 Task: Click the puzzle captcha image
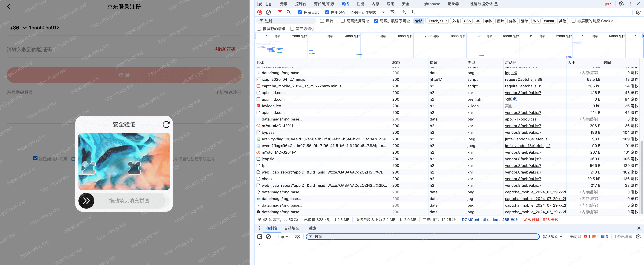(x=124, y=161)
